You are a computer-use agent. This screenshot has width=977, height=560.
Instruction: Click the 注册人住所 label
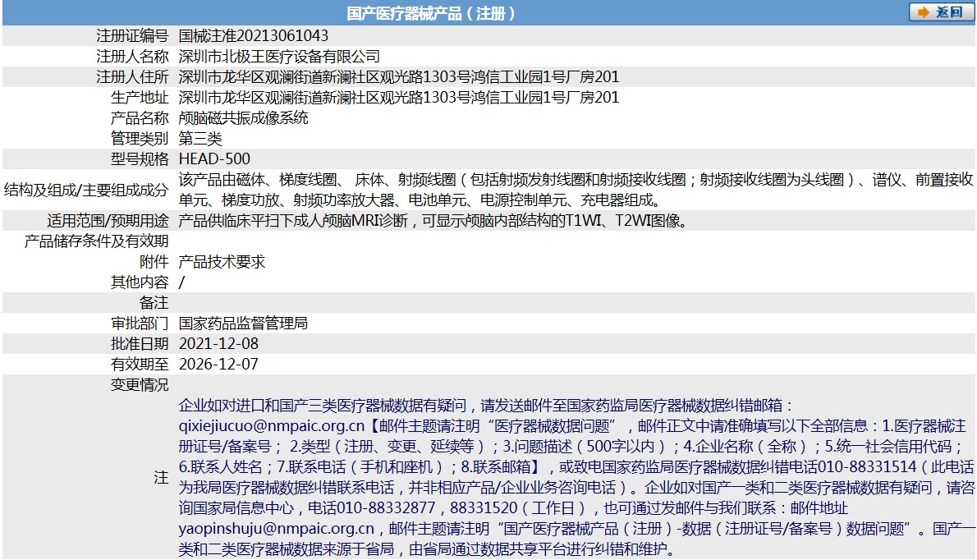click(x=132, y=77)
